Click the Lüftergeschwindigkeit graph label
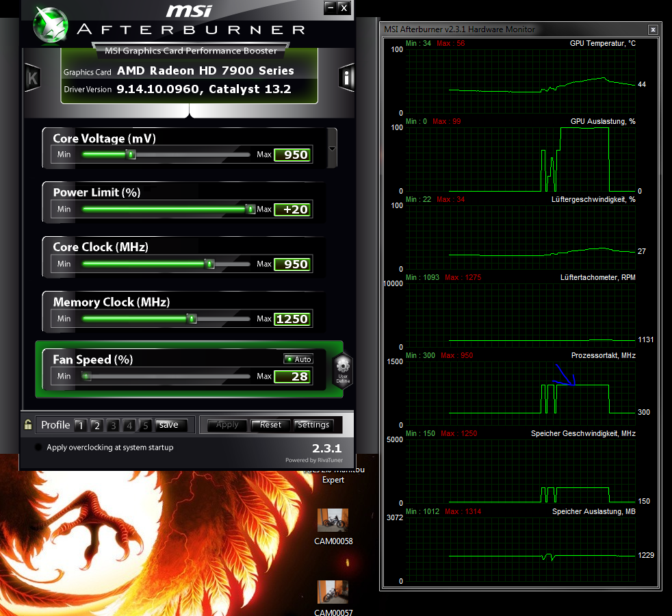 [x=593, y=199]
